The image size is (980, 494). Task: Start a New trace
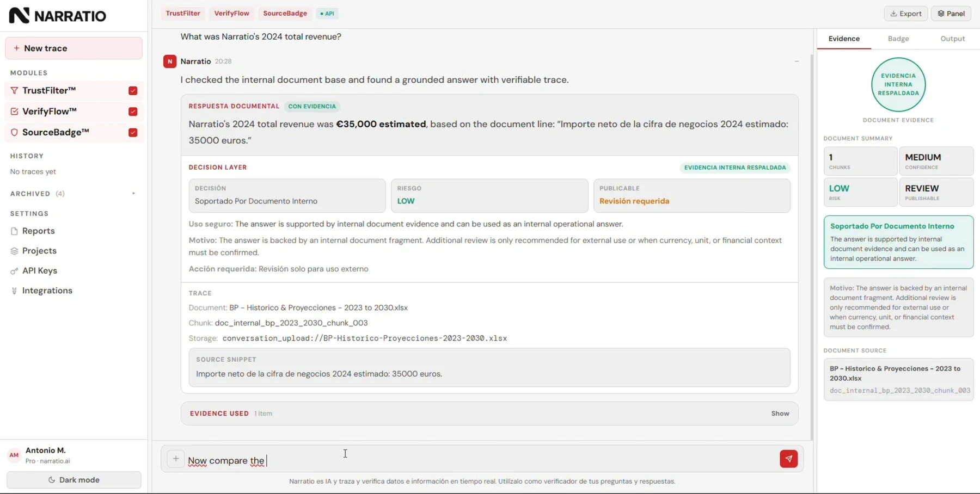(x=73, y=48)
